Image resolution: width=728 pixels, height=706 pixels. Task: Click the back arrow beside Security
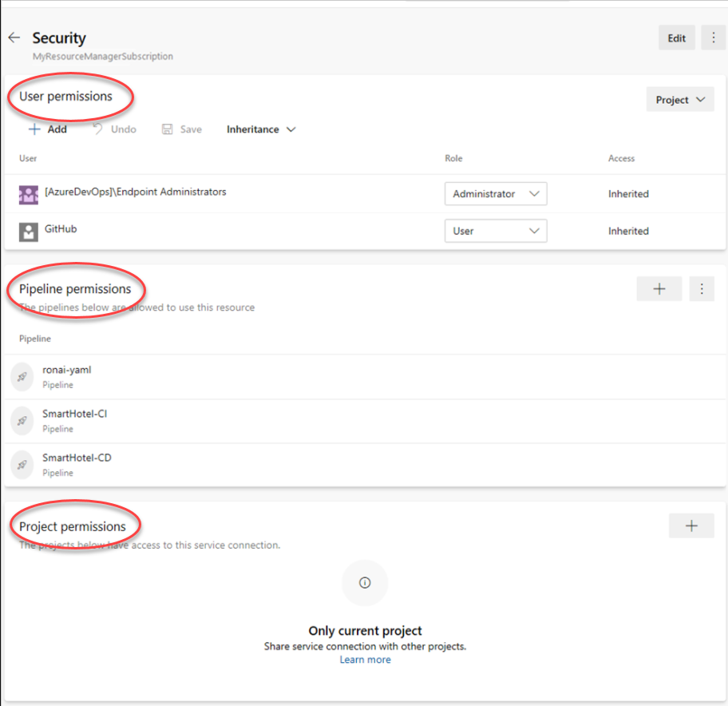click(x=14, y=38)
